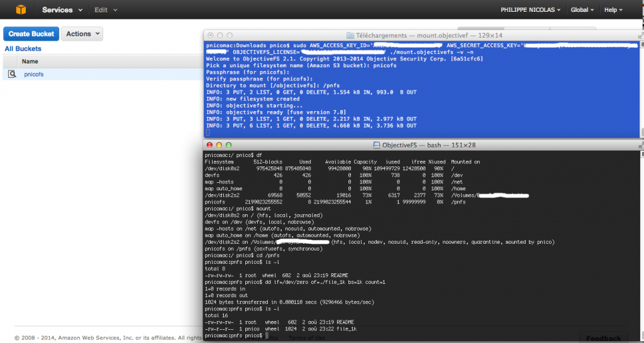Image resolution: width=644 pixels, height=343 pixels.
Task: Open PHILIPPE NICOLAS account menu
Action: click(530, 10)
